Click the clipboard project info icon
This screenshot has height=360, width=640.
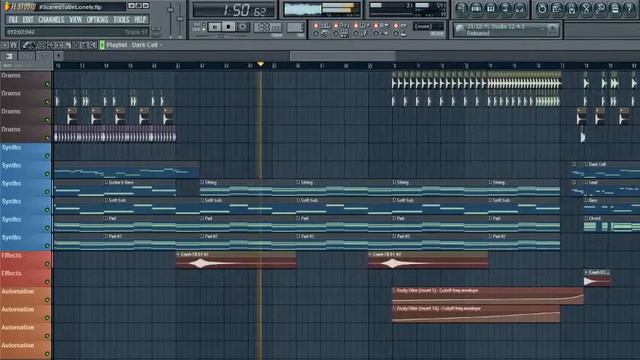pyautogui.click(x=615, y=9)
